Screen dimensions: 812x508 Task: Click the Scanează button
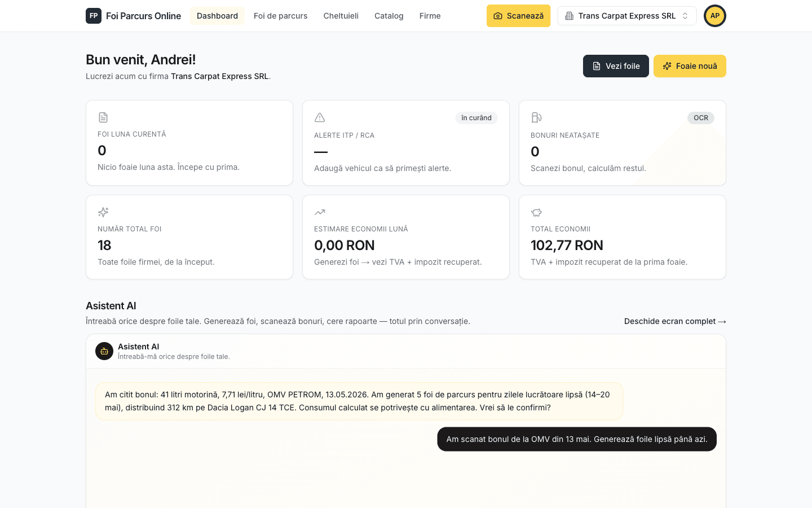(518, 16)
